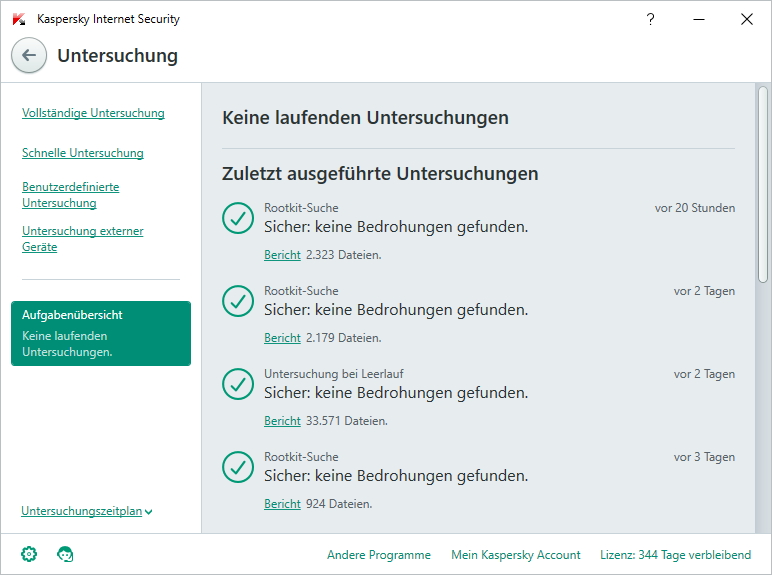Open Bericht for 2.323 Dateien scan
This screenshot has height=575, width=772.
[282, 255]
